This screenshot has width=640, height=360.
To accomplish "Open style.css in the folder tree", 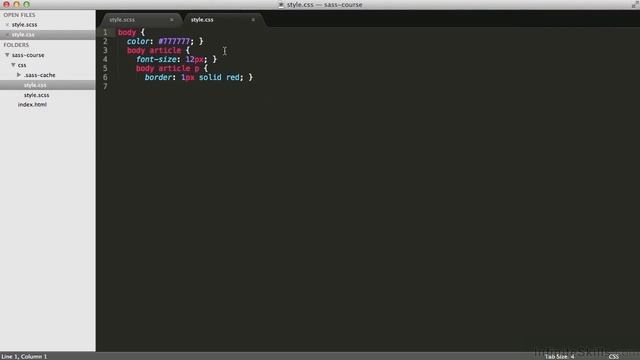I will pyautogui.click(x=35, y=85).
